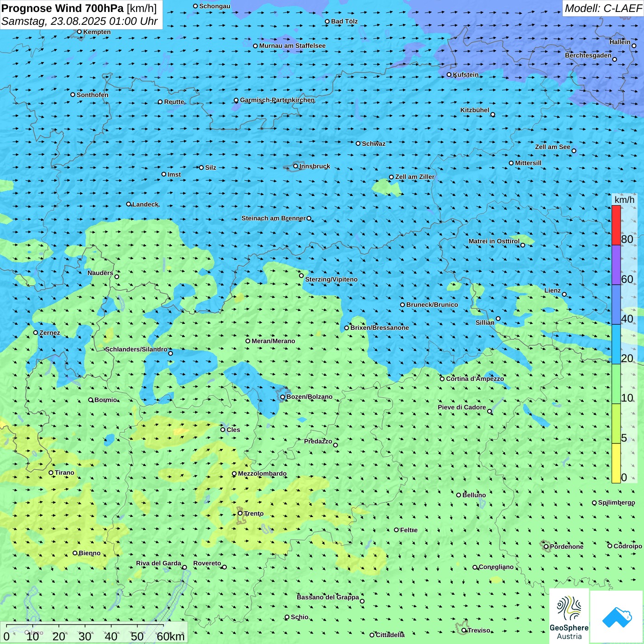Click the 'Conegliano' label

pyautogui.click(x=496, y=567)
